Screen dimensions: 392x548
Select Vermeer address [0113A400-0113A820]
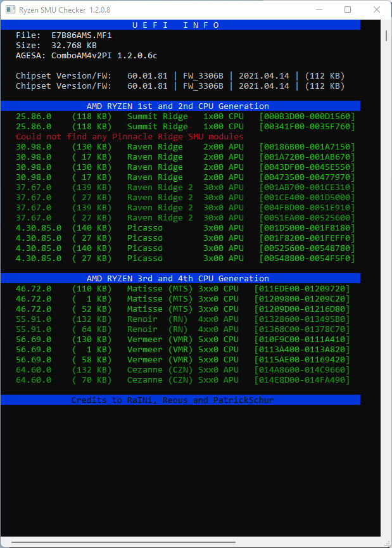click(302, 350)
